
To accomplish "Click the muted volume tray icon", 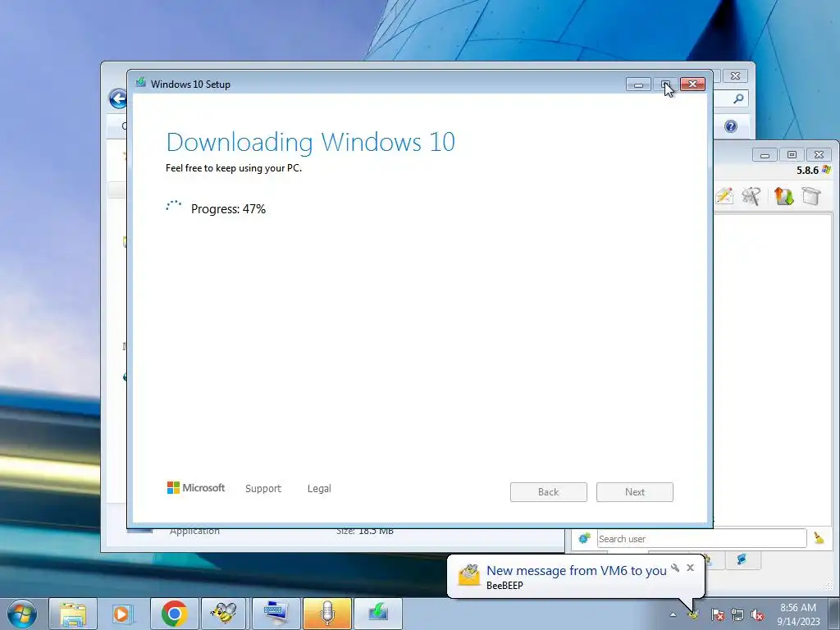I will tap(757, 615).
